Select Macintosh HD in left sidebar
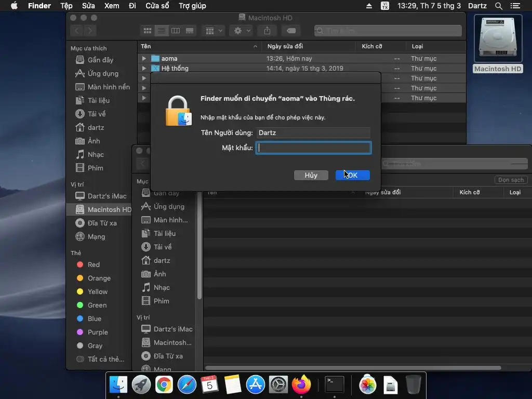Image resolution: width=532 pixels, height=399 pixels. click(x=99, y=210)
